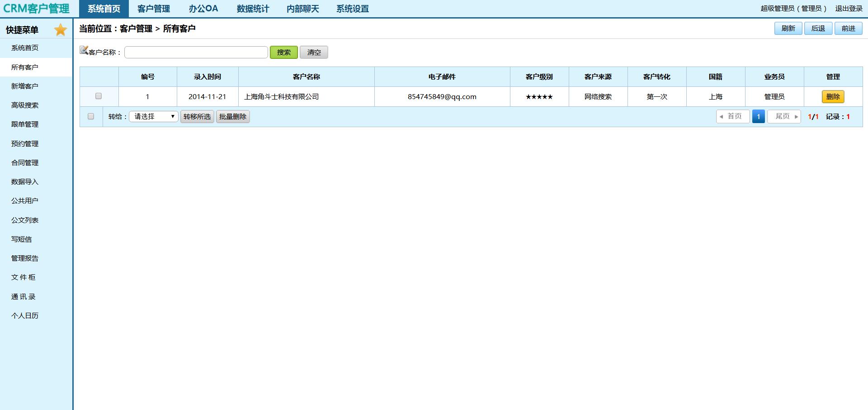Select 所有客户 in the sidebar
Viewport: 868px width, 410px height.
36,67
